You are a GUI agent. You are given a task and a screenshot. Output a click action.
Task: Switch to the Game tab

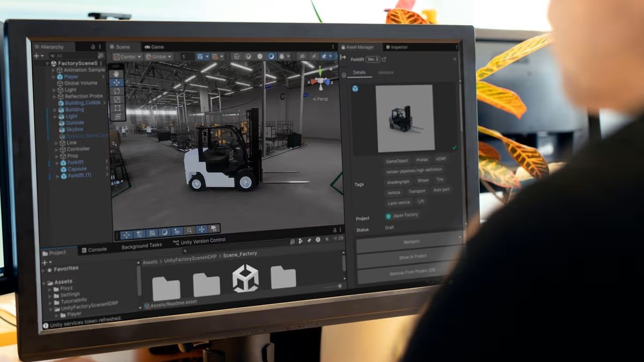pos(154,47)
